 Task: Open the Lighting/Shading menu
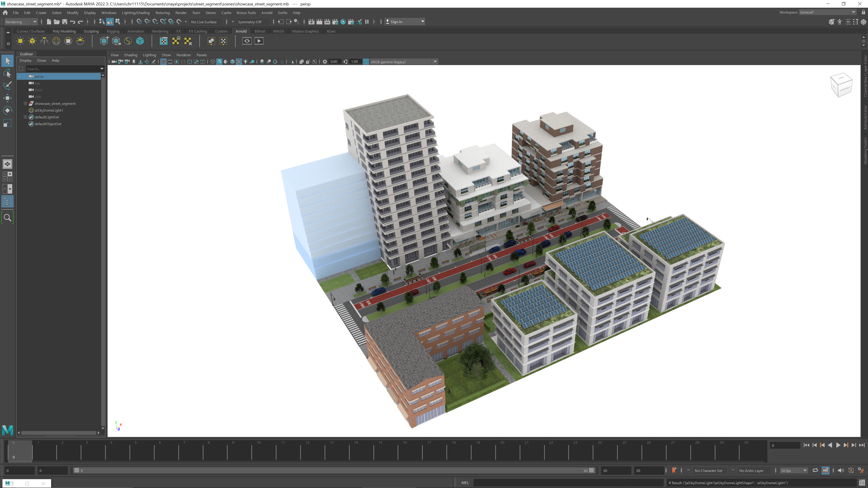pyautogui.click(x=135, y=13)
